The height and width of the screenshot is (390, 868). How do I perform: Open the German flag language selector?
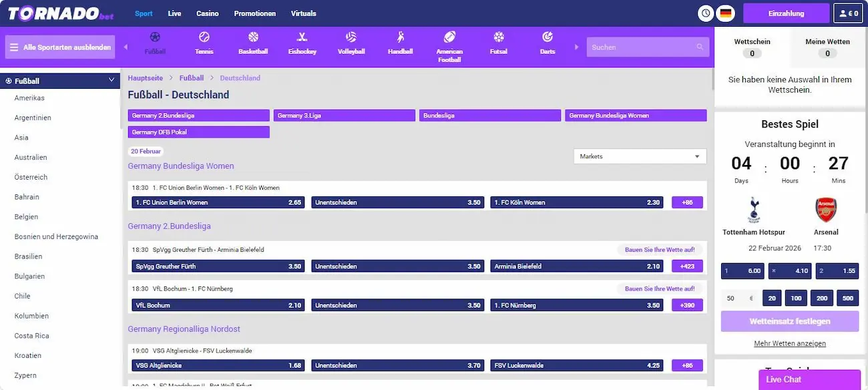(x=725, y=13)
